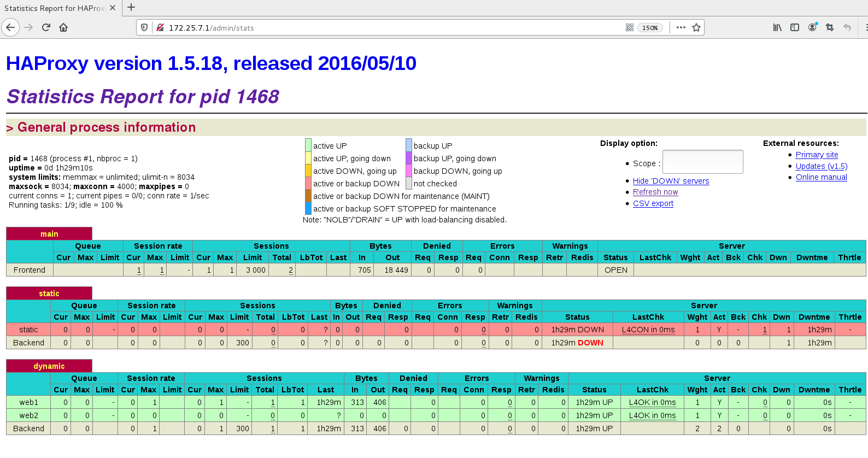Click into the Scope text field
Screen dimensions: 868x458
click(x=703, y=162)
